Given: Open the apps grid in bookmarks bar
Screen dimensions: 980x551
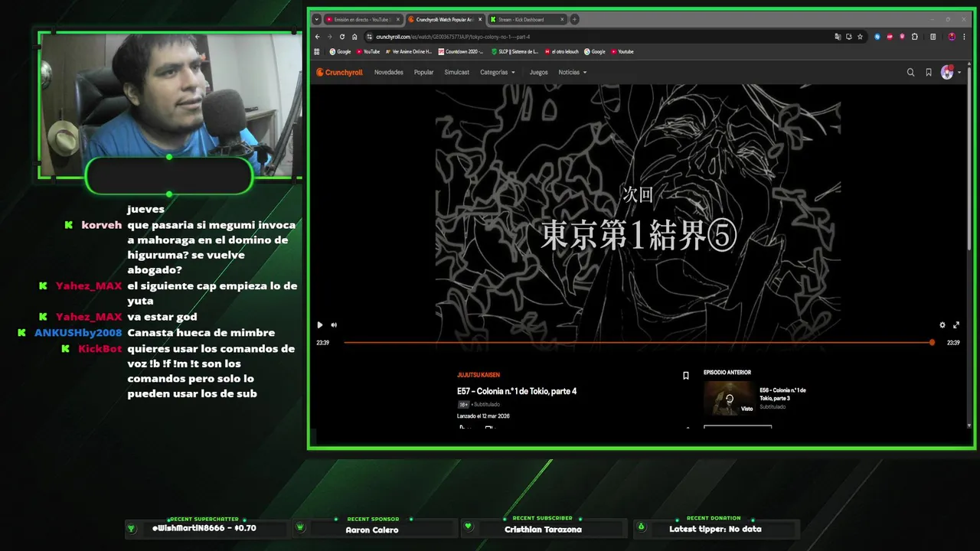Looking at the screenshot, I should [317, 52].
